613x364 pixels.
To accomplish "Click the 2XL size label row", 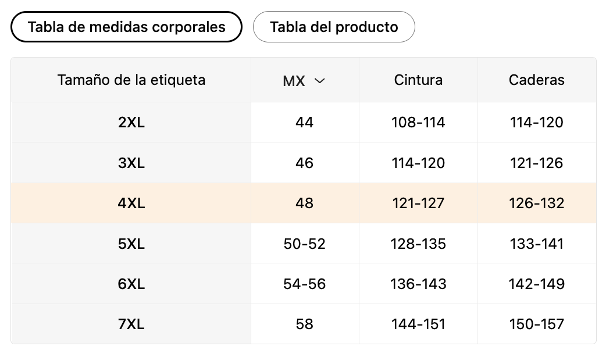I will point(131,123).
